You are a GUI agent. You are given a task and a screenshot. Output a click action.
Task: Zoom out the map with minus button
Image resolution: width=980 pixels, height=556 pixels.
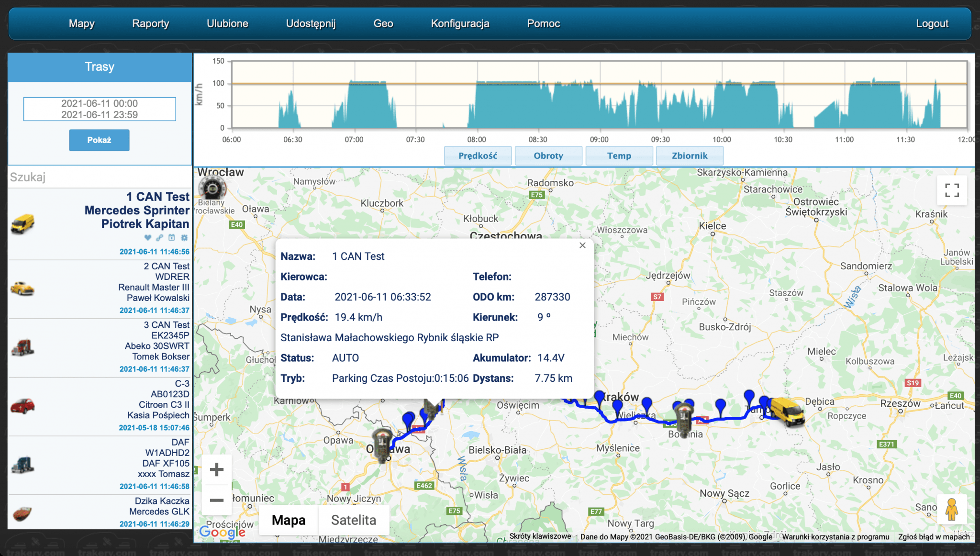pos(217,500)
